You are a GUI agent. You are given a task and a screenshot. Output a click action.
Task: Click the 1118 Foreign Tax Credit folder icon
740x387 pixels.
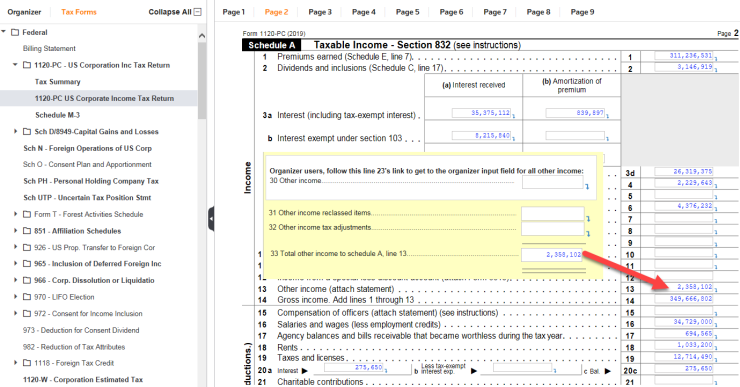pos(27,363)
